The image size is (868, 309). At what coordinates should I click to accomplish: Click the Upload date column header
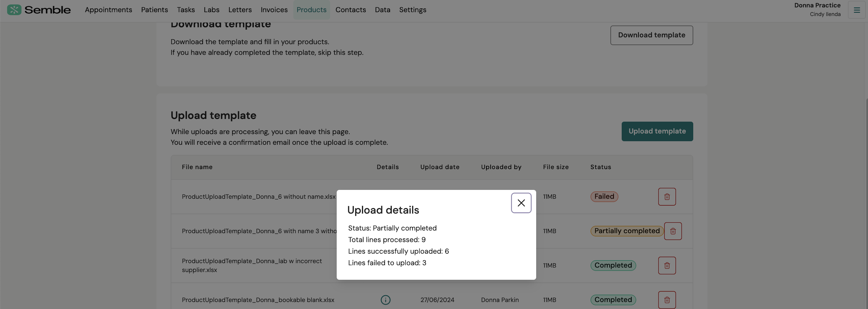(440, 167)
